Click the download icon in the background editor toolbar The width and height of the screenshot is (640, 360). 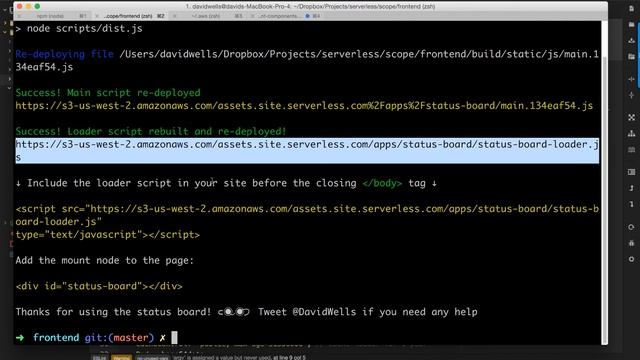click(631, 40)
